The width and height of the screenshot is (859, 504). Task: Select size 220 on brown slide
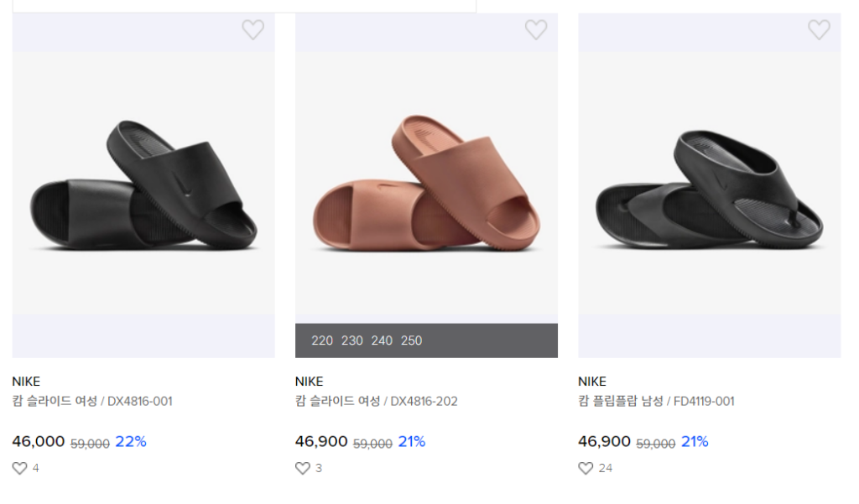click(322, 340)
